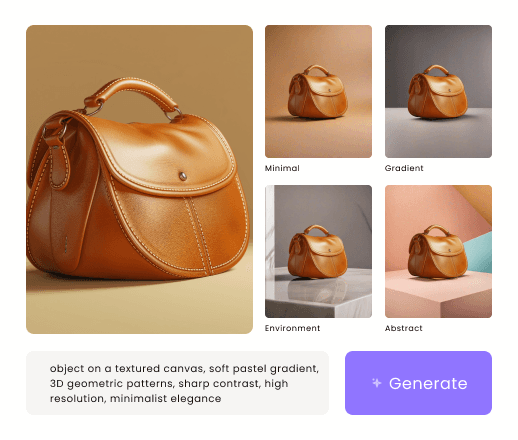Select the Gradient style thumbnail
This screenshot has height=440, width=518.
coord(438,91)
